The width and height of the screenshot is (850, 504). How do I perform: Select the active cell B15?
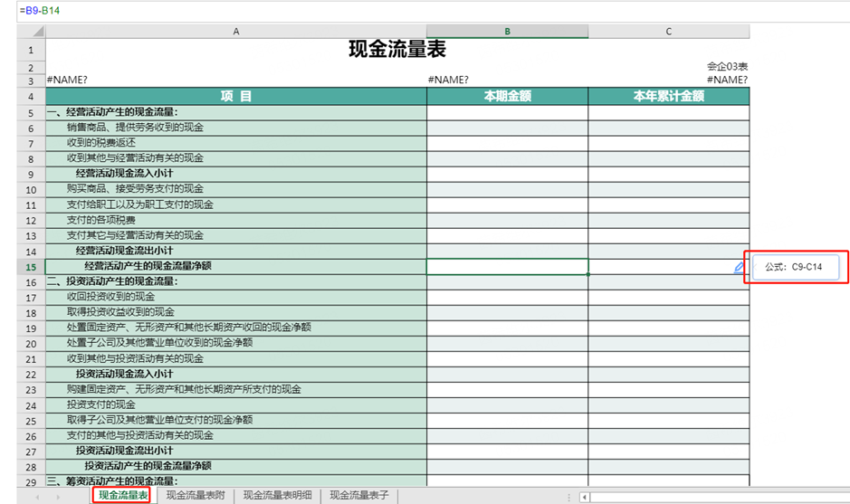(x=507, y=267)
